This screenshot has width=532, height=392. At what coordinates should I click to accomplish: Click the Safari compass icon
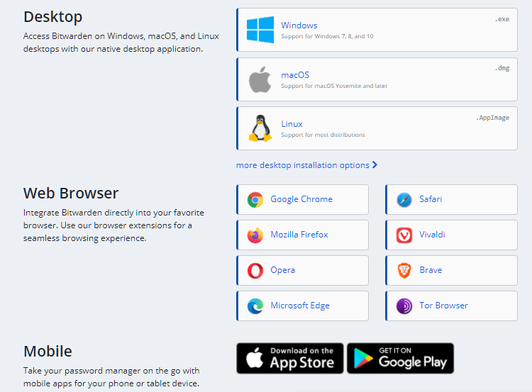point(404,200)
